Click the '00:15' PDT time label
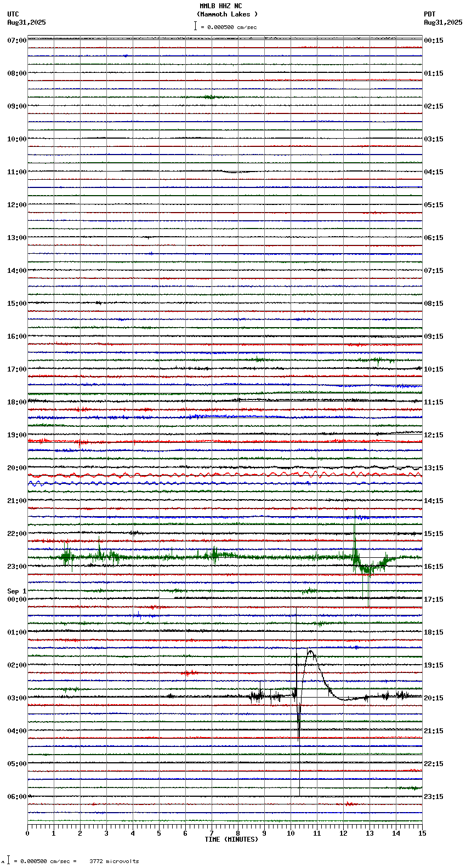The image size is (466, 868). [434, 41]
